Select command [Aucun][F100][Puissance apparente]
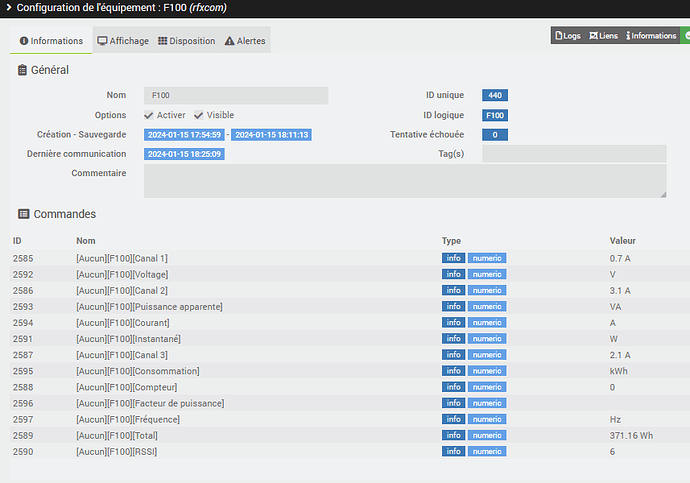The height and width of the screenshot is (483, 690). (149, 307)
